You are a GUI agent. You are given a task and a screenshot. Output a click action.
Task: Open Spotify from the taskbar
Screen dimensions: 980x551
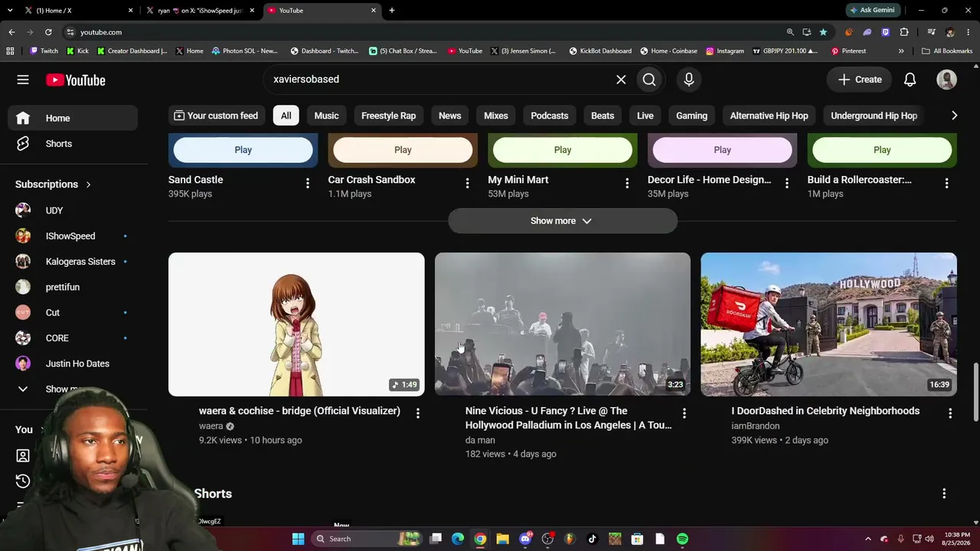point(682,539)
